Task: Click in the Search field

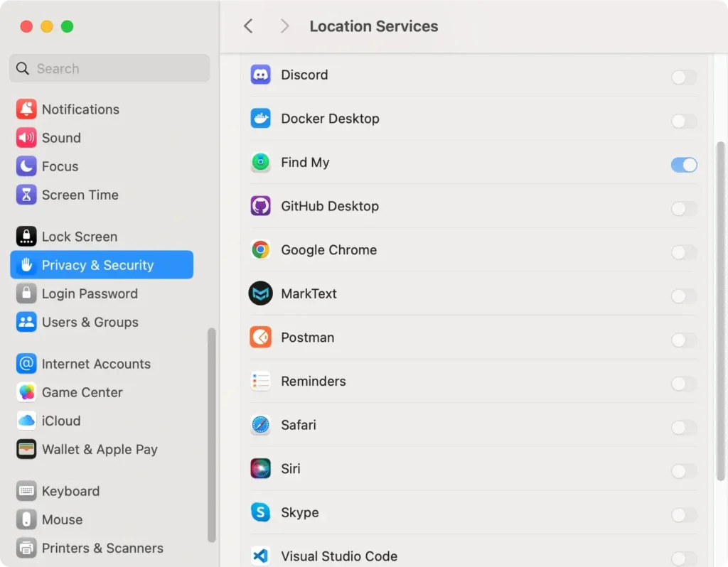Action: pyautogui.click(x=109, y=68)
